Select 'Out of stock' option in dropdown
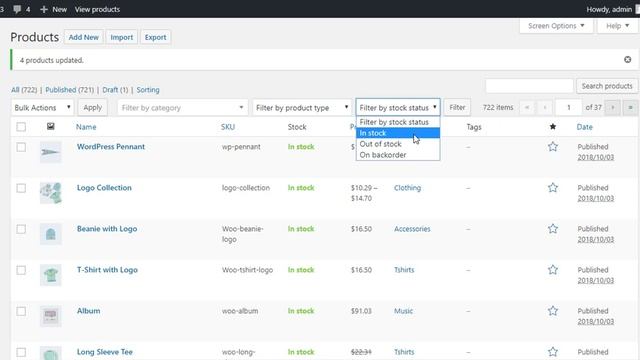The image size is (640, 360). point(398,144)
